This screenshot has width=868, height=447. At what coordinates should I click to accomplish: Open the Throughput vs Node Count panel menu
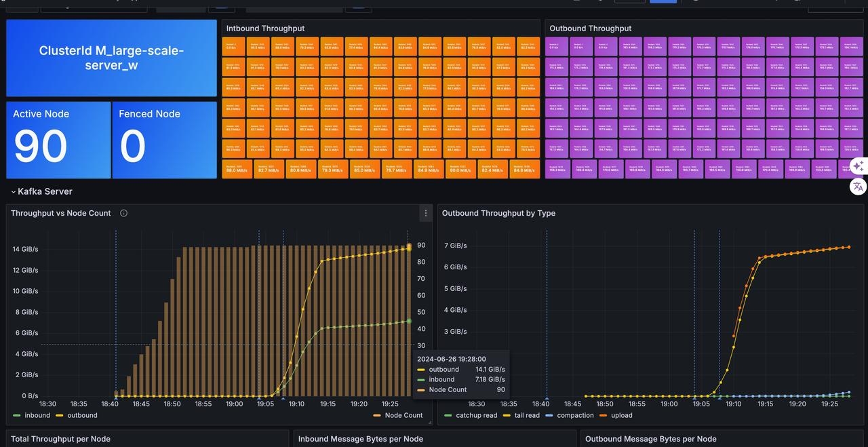[425, 213]
